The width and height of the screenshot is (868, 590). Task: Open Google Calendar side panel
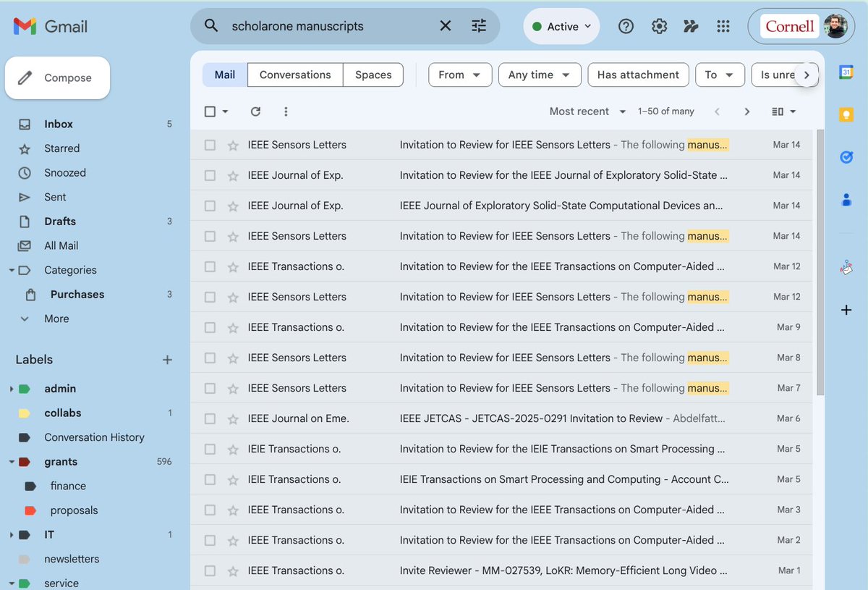coord(846,72)
